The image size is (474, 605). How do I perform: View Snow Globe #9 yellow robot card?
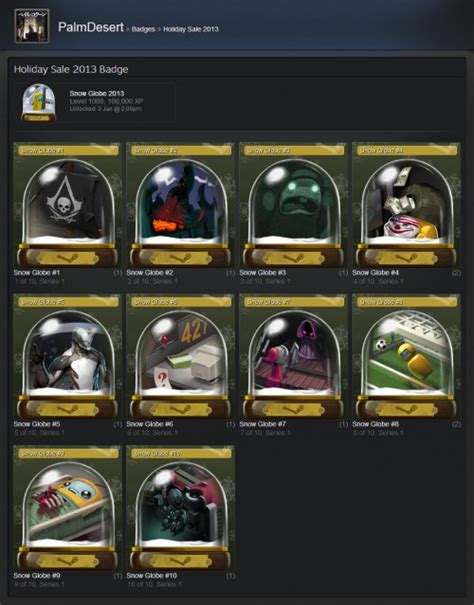point(68,509)
